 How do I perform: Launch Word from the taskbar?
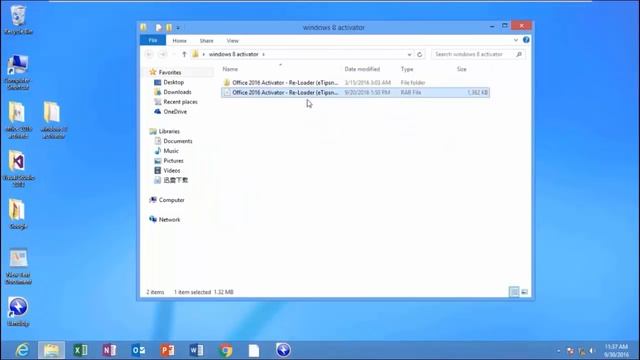[x=196, y=350]
